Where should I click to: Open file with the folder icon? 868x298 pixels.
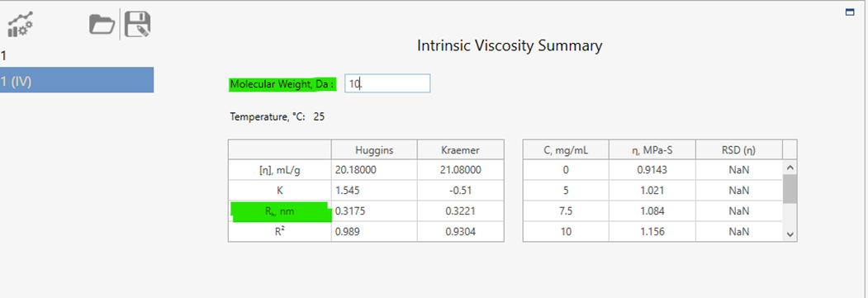(102, 25)
